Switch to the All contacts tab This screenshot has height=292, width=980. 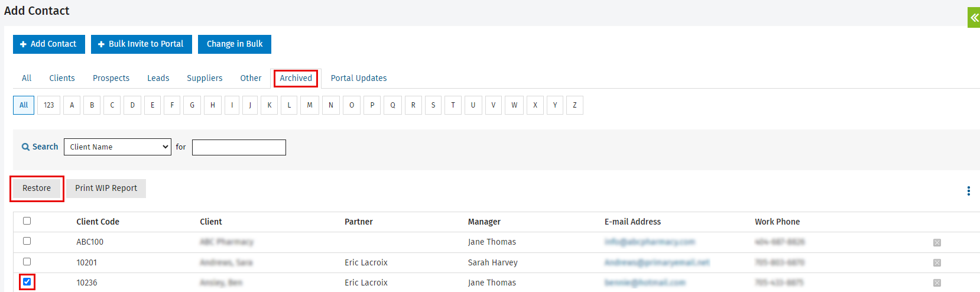click(27, 78)
